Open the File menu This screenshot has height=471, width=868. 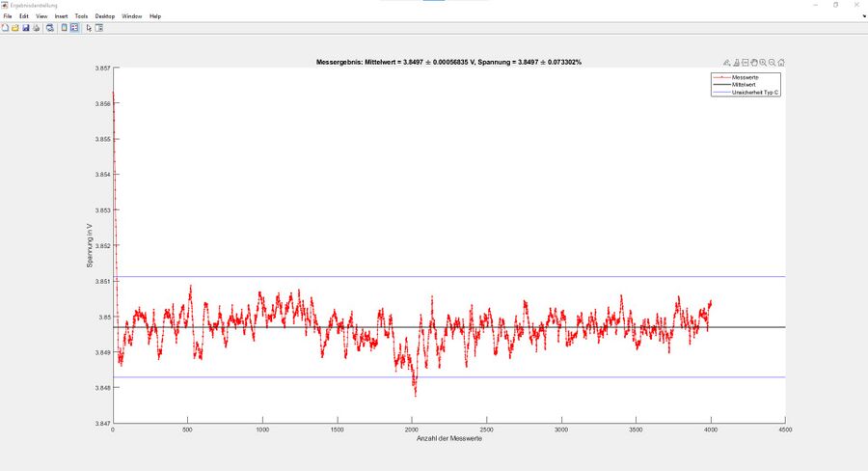click(8, 16)
